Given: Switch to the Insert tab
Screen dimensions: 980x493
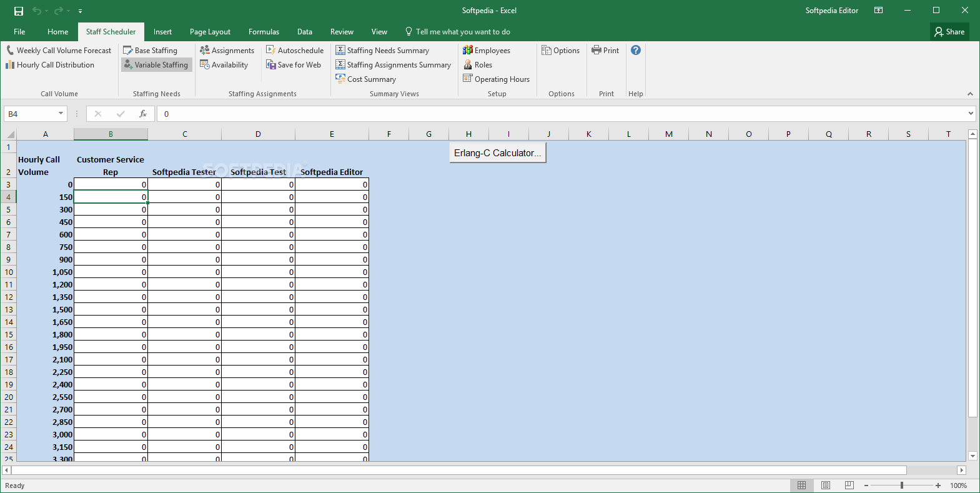Looking at the screenshot, I should pos(162,32).
